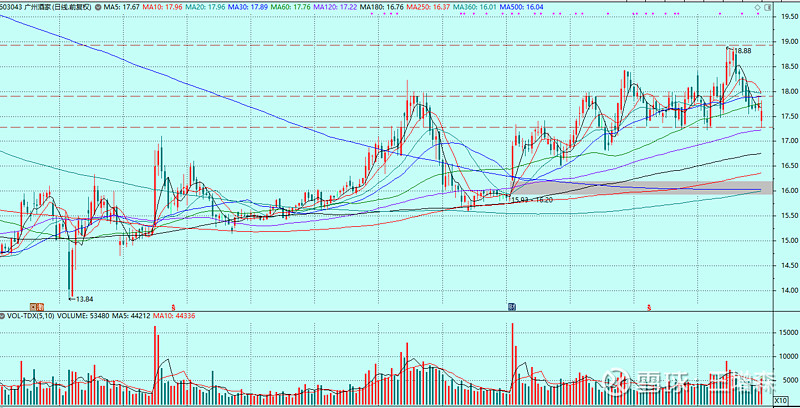Select the MA20: 17.96 label

coord(205,7)
